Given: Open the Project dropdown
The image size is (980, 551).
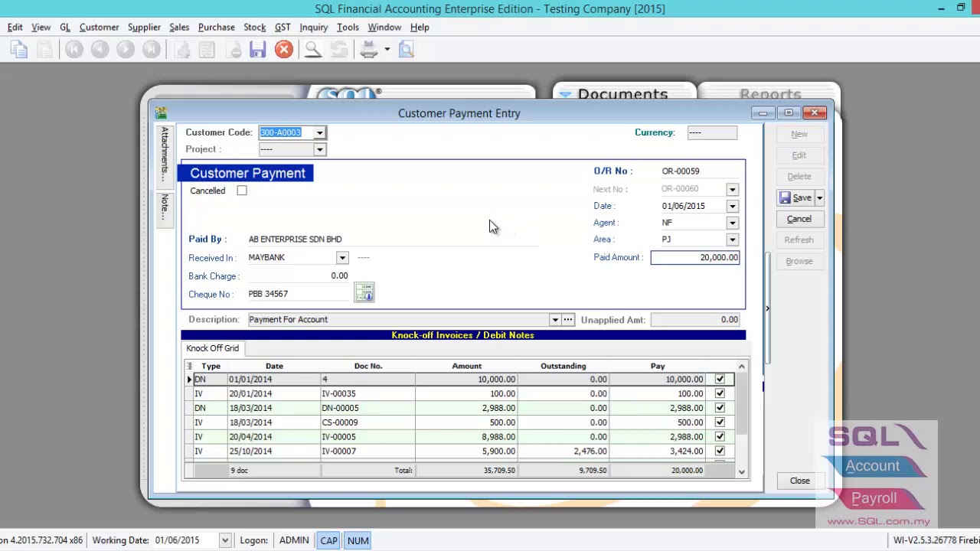Looking at the screenshot, I should [x=319, y=149].
